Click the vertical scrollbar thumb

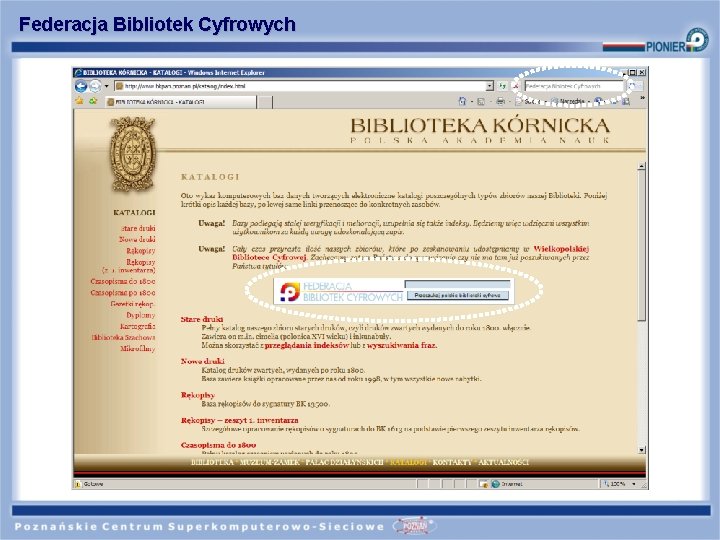point(641,246)
